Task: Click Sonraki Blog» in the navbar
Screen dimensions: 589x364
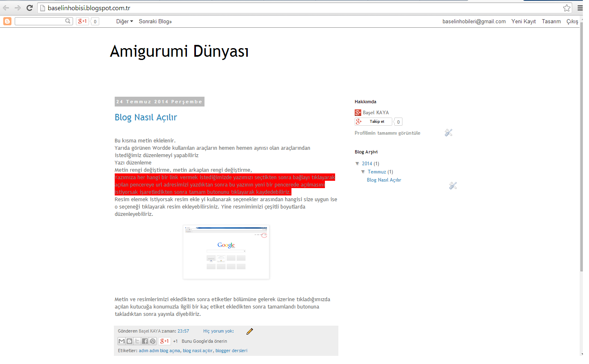Action: [155, 21]
